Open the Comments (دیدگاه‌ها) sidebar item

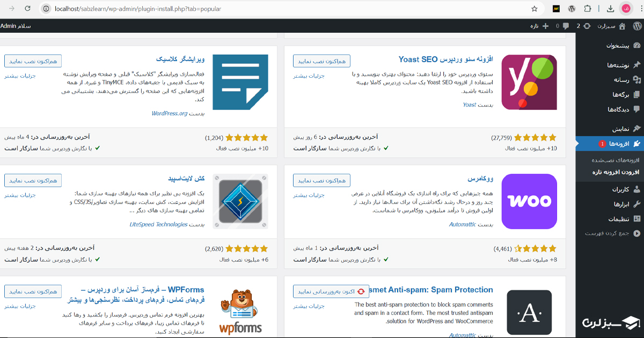point(609,109)
